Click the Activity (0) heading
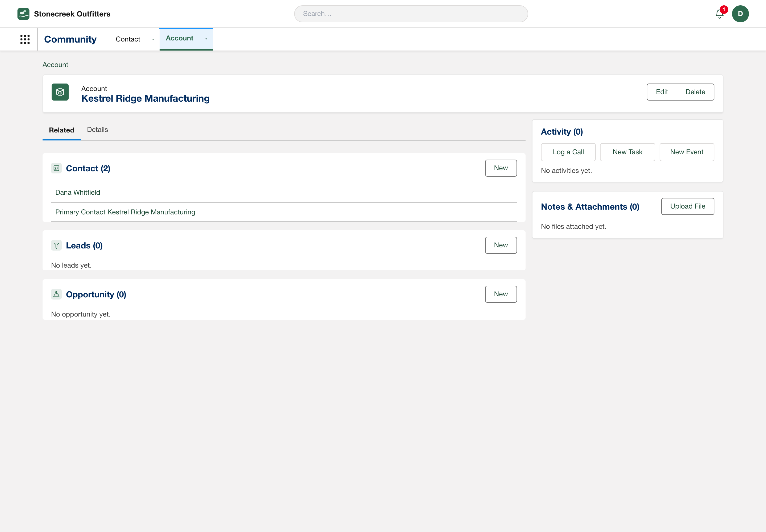Screen dimensions: 766x532 [562, 132]
